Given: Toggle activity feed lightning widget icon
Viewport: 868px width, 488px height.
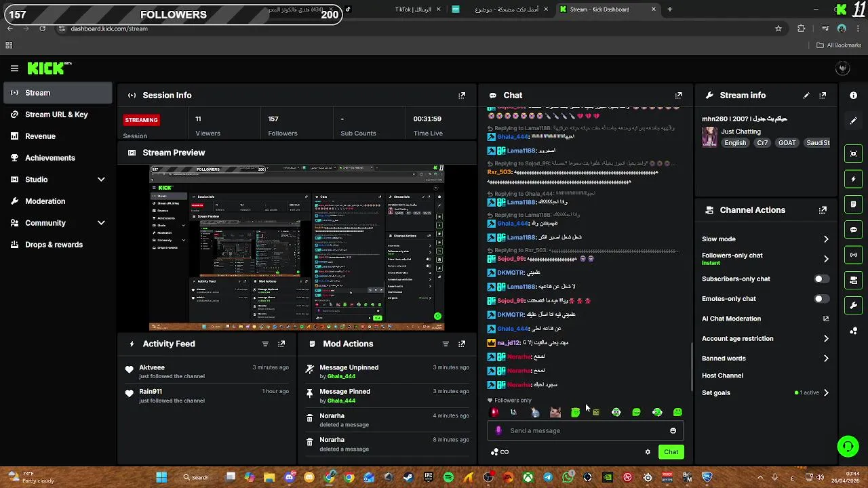Looking at the screenshot, I should click(x=854, y=180).
